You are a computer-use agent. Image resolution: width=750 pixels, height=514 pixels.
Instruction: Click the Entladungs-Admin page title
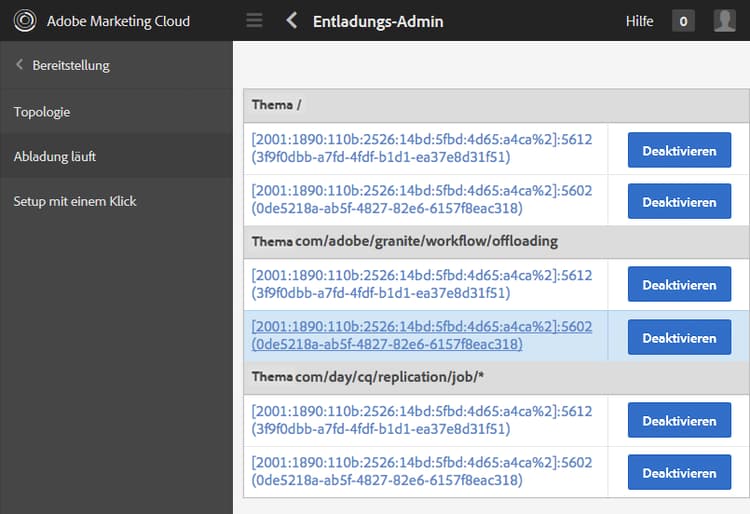coord(378,22)
